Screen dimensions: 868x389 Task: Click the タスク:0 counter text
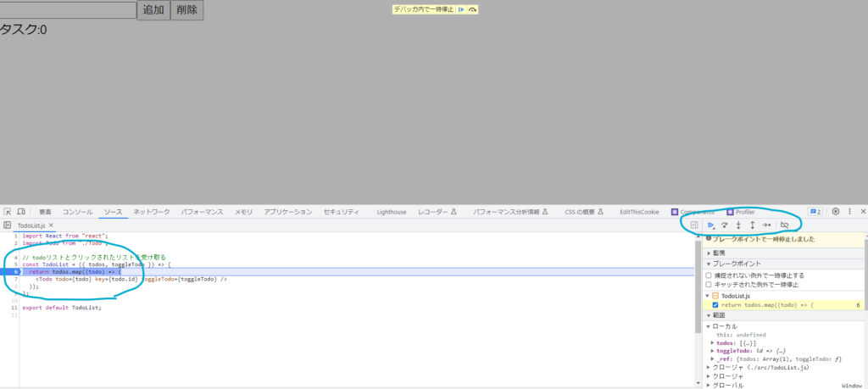23,30
